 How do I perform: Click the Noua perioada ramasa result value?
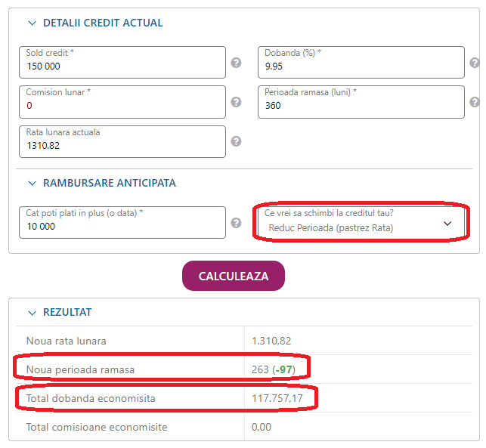[x=274, y=369]
